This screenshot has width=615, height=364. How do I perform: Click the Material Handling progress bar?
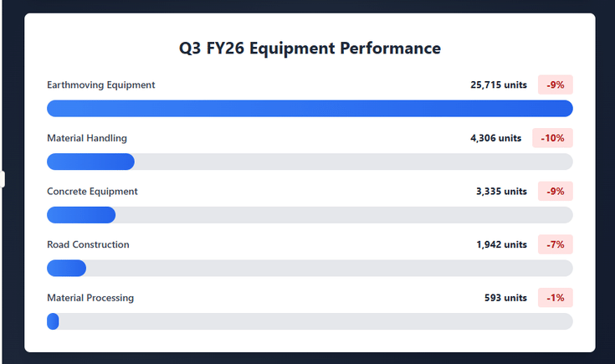click(x=310, y=161)
